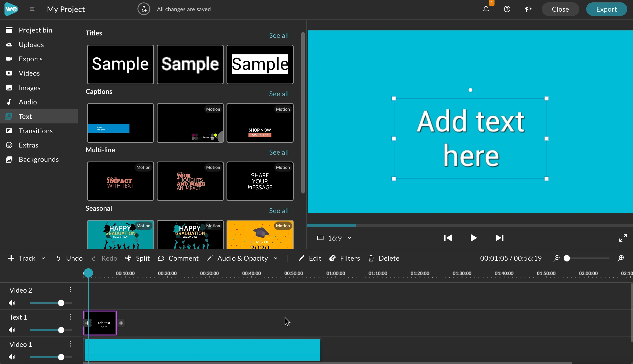Click the Export button
Image resolution: width=633 pixels, height=364 pixels.
pyautogui.click(x=607, y=9)
